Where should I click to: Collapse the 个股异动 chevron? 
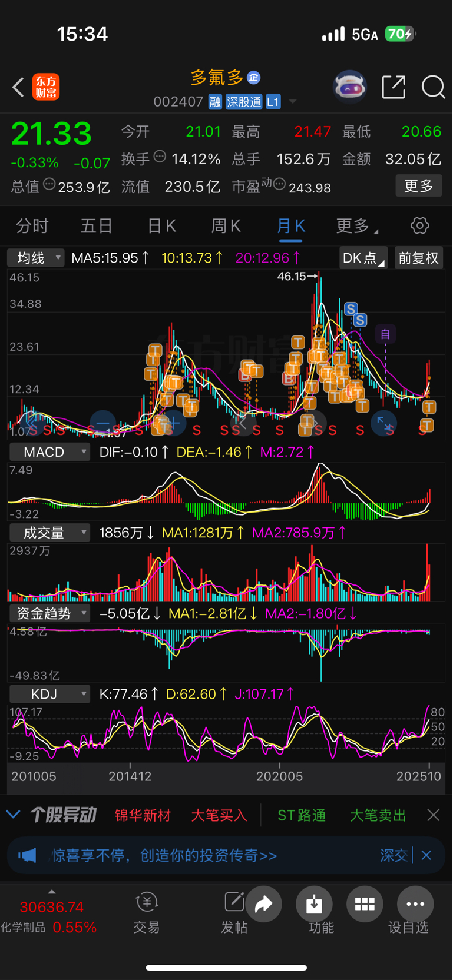(13, 815)
